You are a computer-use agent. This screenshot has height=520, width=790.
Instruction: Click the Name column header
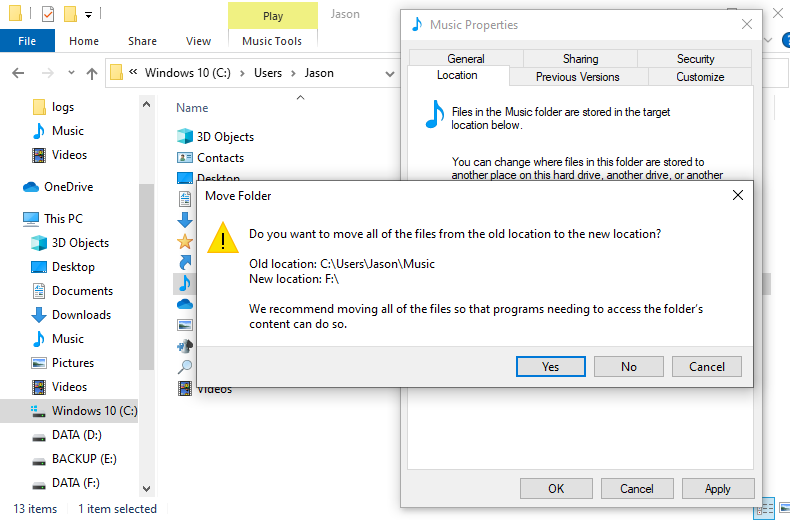point(192,108)
